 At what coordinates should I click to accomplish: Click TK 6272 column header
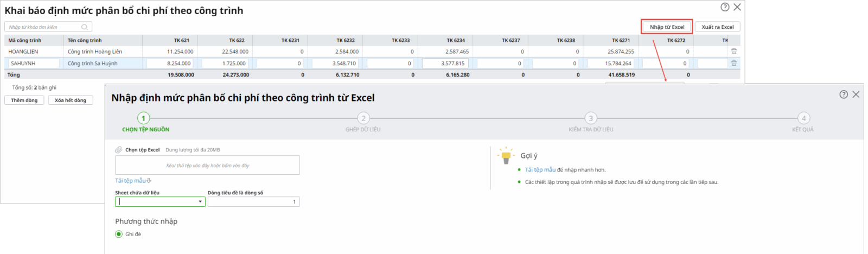[x=666, y=40]
